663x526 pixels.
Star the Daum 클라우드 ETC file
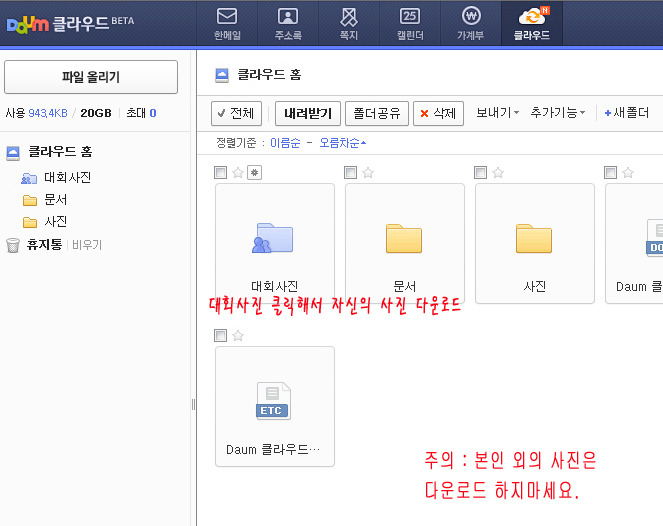tap(238, 336)
